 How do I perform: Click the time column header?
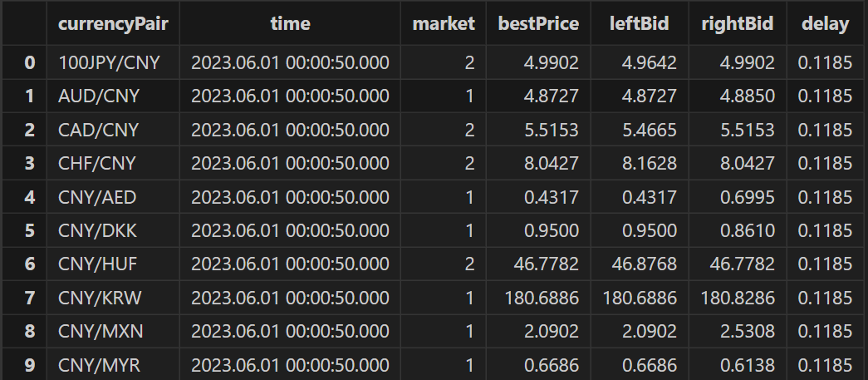pyautogui.click(x=290, y=24)
